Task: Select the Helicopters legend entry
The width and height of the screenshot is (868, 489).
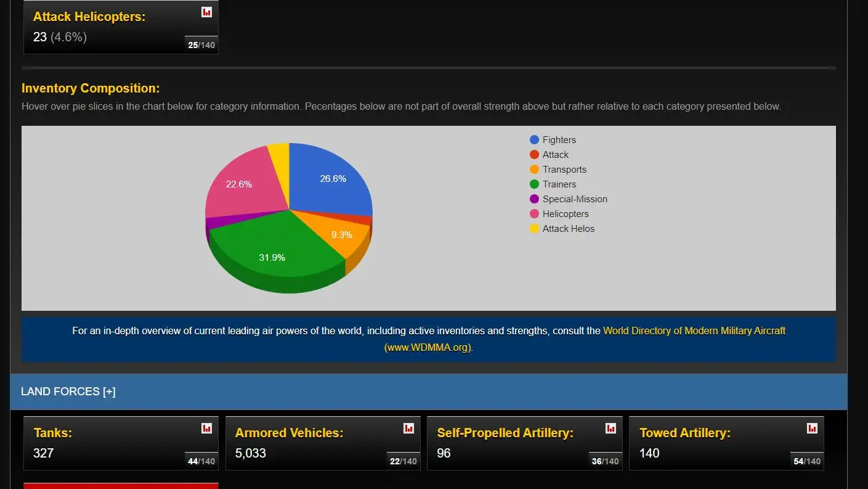Action: 565,214
